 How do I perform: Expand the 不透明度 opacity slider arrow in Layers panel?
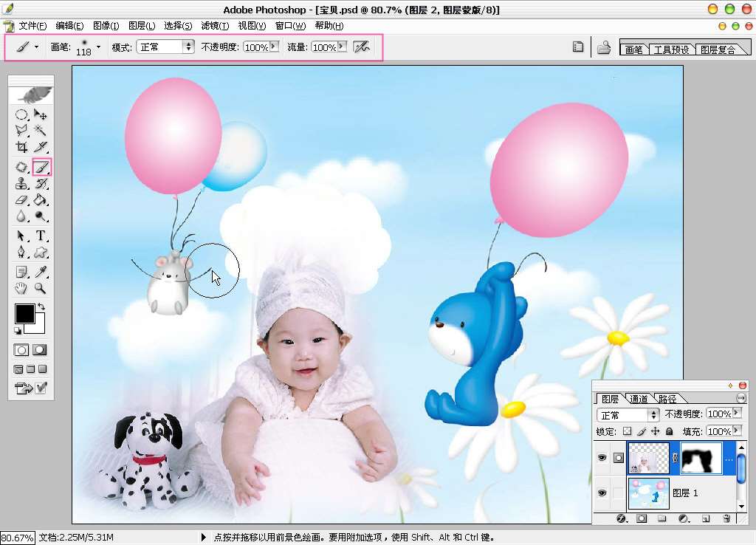(x=737, y=414)
